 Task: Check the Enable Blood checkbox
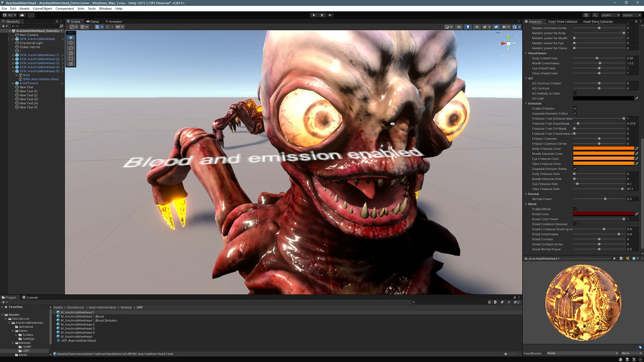pos(575,209)
